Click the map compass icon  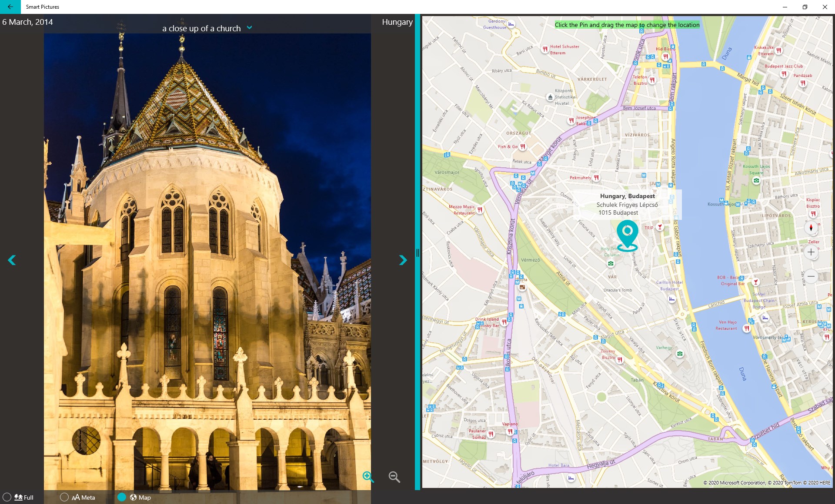pyautogui.click(x=811, y=228)
